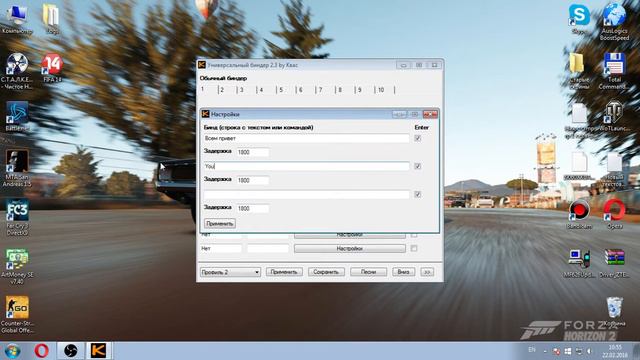Open the AusLogics BoostSpeed shortcut
The image size is (640, 360).
coord(614,21)
